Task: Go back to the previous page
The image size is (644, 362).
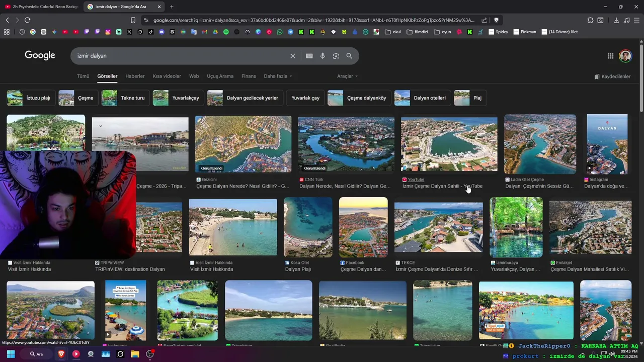Action: coord(7,20)
